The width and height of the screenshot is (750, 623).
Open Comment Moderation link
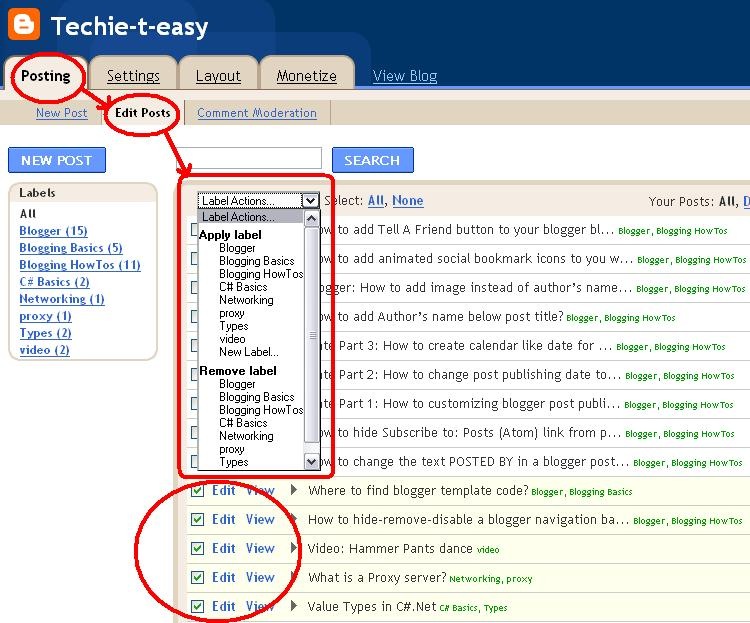pyautogui.click(x=257, y=113)
